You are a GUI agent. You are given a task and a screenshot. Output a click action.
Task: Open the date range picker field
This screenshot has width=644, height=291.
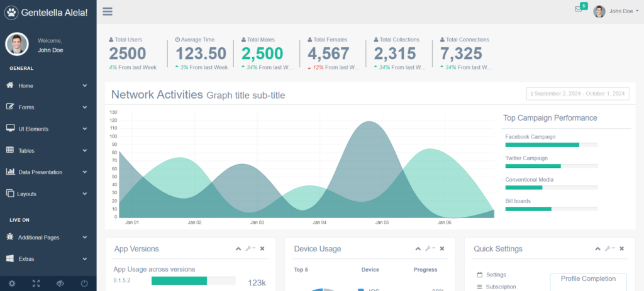click(577, 94)
